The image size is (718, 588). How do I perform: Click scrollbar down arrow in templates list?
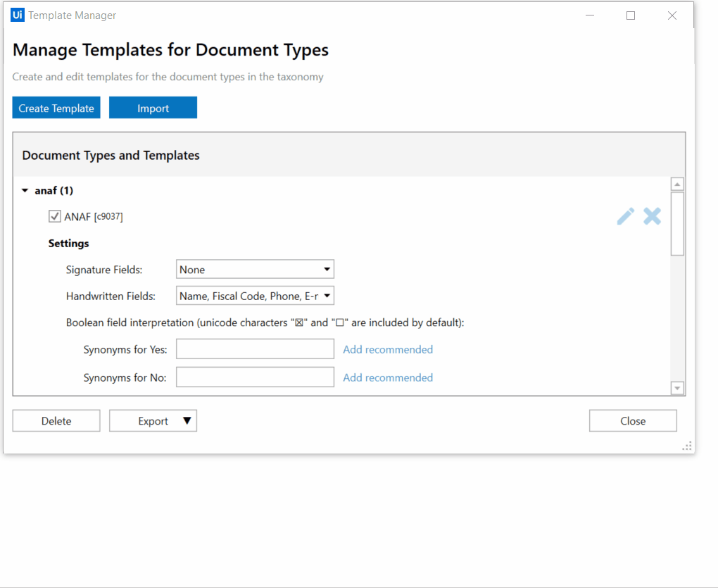677,388
